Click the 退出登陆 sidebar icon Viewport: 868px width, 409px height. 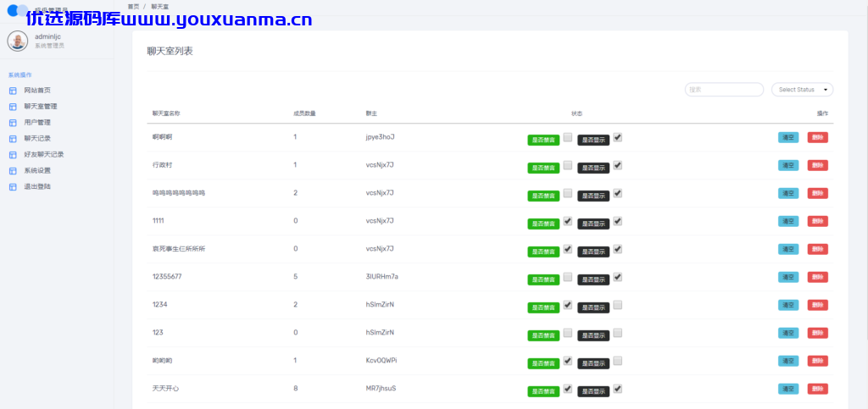click(x=13, y=187)
